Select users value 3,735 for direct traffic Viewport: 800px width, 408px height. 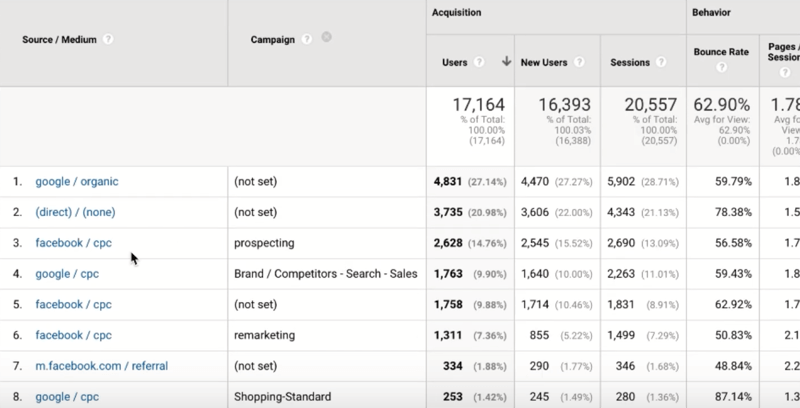(x=448, y=212)
